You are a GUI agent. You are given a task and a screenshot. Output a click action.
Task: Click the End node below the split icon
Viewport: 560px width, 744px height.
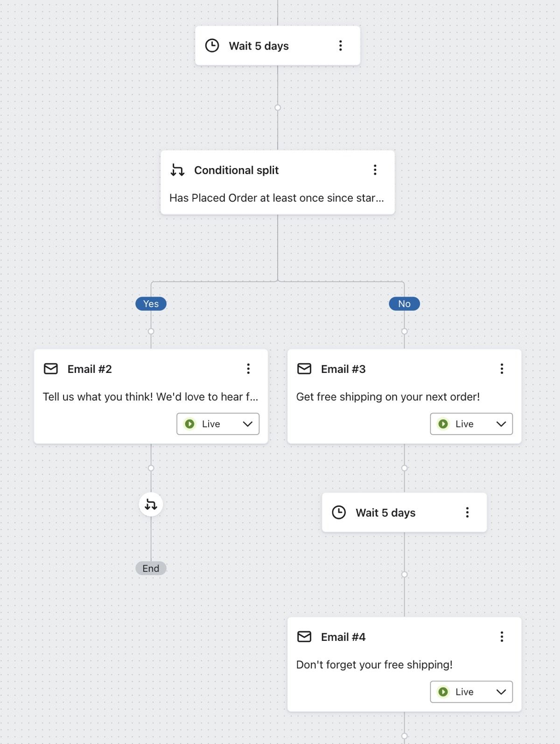pyautogui.click(x=150, y=568)
